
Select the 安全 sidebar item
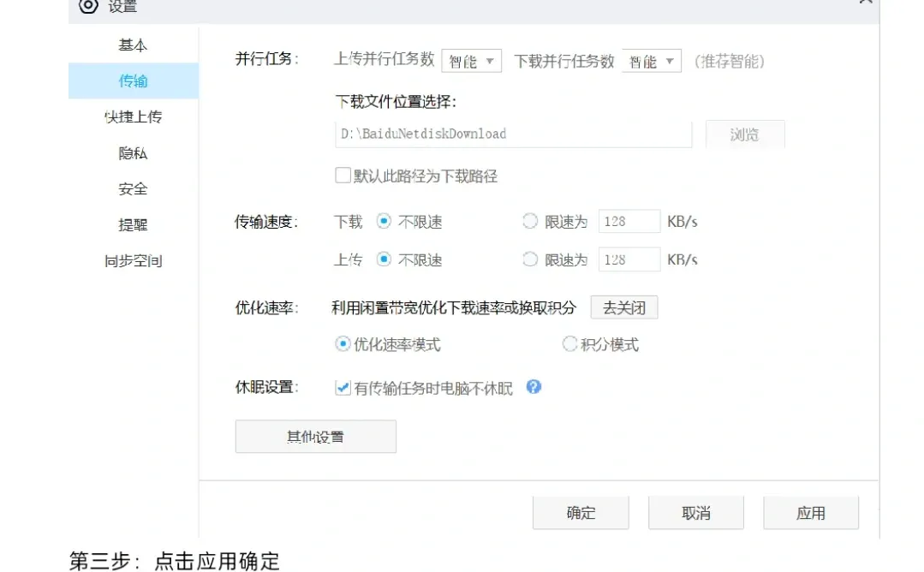coord(133,188)
